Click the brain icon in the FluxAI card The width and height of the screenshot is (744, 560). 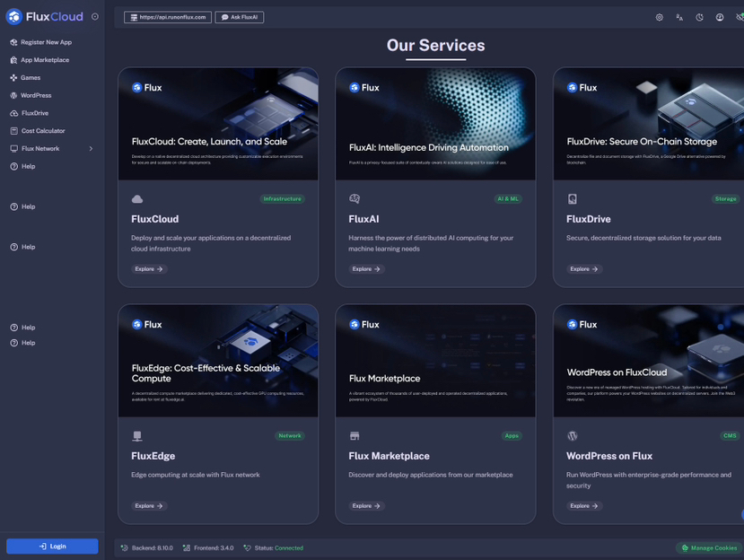[x=354, y=199]
